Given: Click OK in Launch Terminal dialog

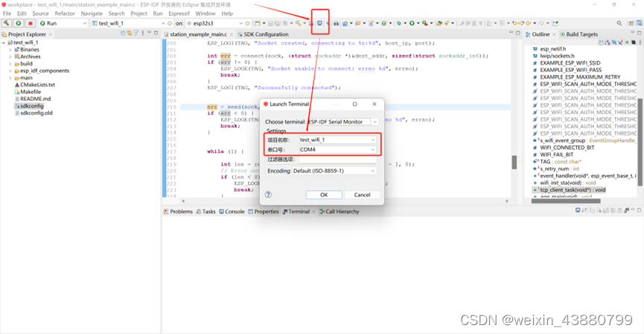Looking at the screenshot, I should click(x=324, y=195).
